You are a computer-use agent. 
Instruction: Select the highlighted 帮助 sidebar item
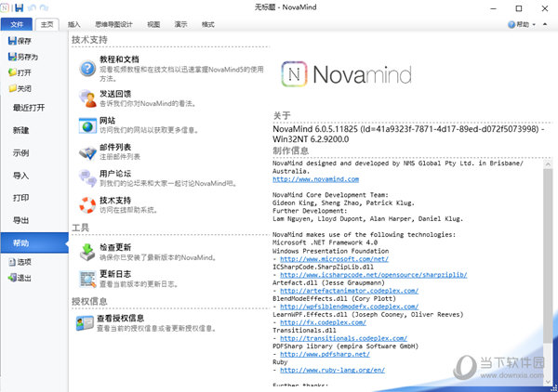[x=34, y=242]
